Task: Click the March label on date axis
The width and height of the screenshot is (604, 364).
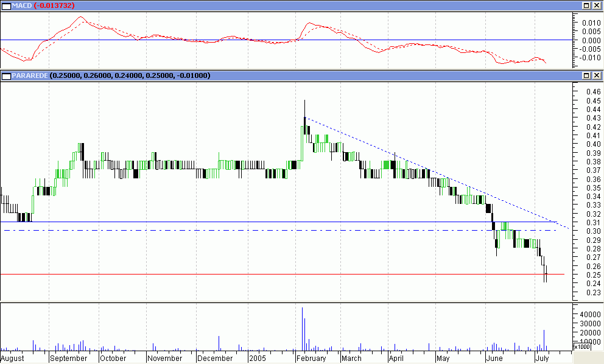Action: pos(351,359)
